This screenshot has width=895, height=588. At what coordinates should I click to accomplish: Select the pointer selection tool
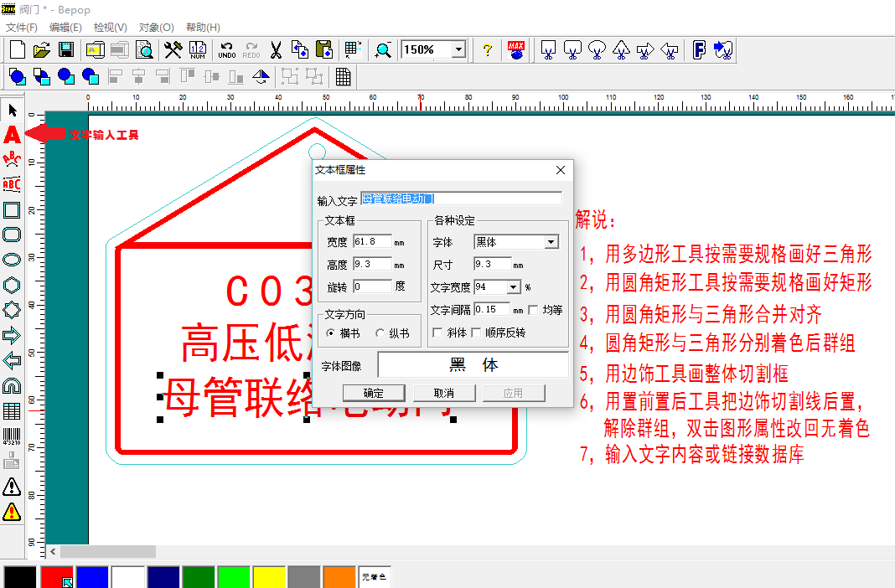click(12, 110)
